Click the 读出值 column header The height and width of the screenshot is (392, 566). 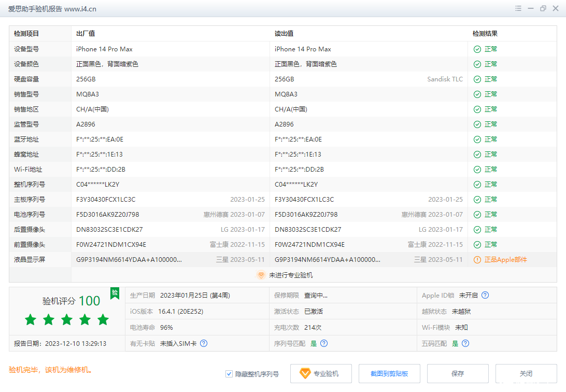(x=284, y=34)
